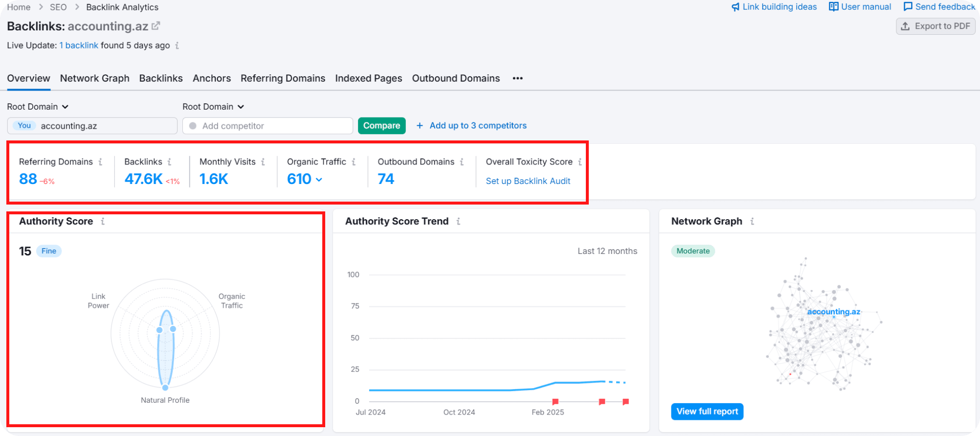Click Referring Domains value 88

(x=28, y=179)
